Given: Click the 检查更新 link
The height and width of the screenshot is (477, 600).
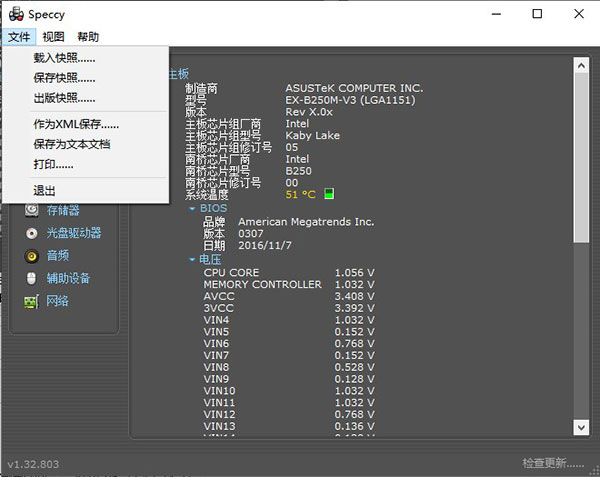Looking at the screenshot, I should [553, 463].
